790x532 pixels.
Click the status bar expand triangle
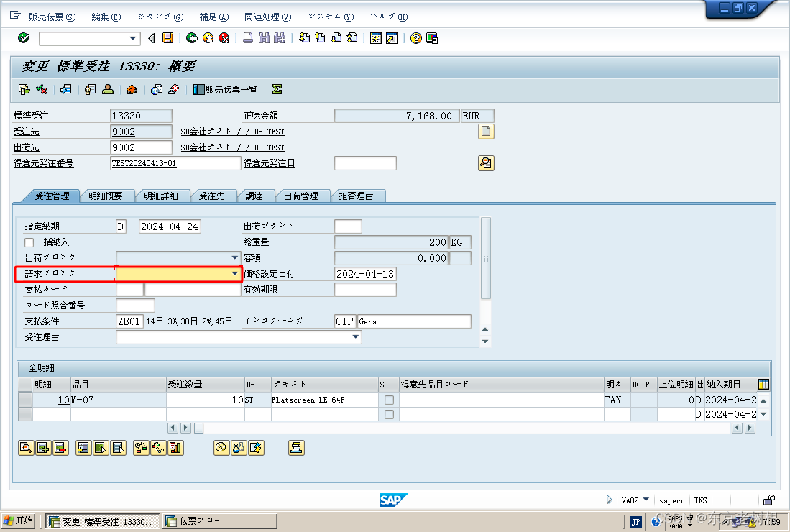[609, 500]
